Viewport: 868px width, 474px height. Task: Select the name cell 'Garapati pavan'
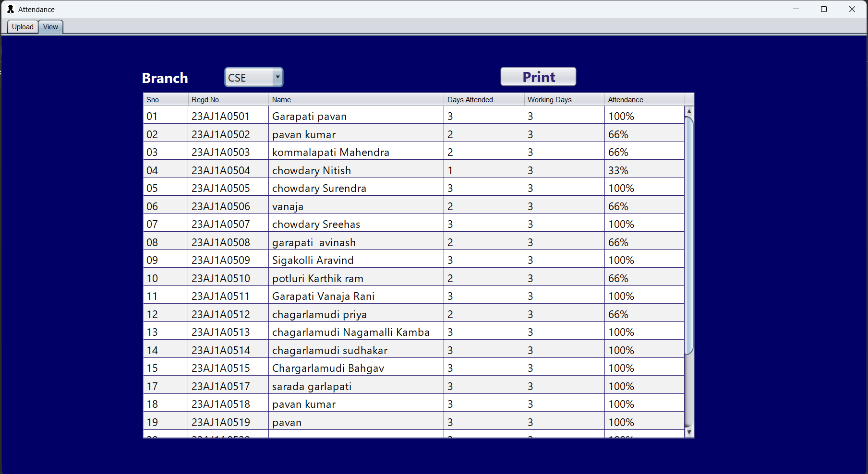[x=356, y=116]
